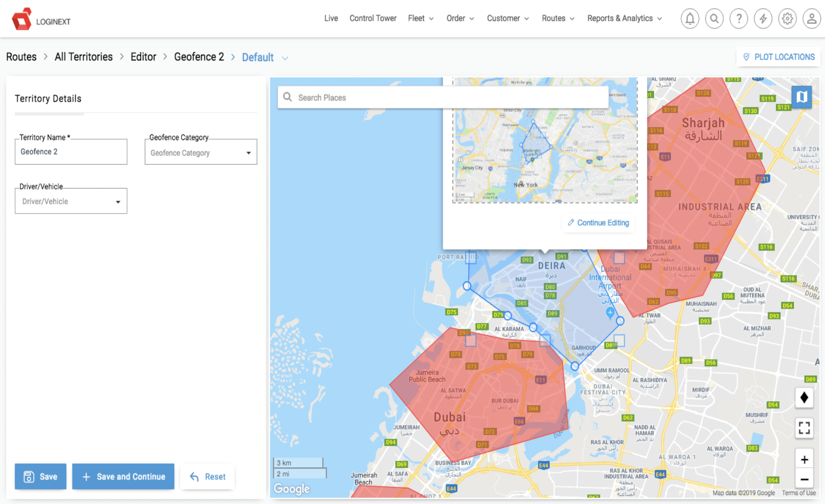Image resolution: width=825 pixels, height=504 pixels.
Task: Click the fullscreen map icon
Action: click(x=804, y=428)
